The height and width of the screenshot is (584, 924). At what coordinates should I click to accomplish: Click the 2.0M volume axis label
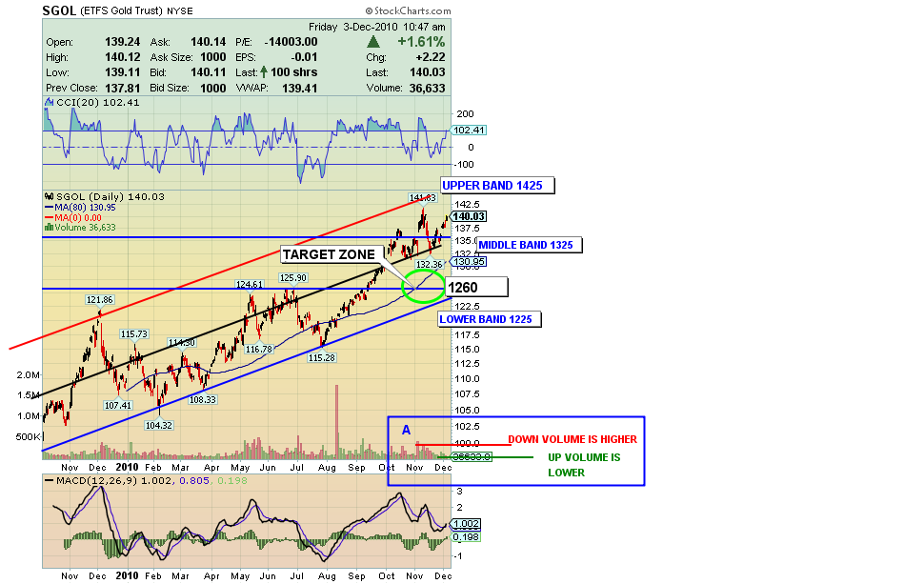tap(29, 374)
